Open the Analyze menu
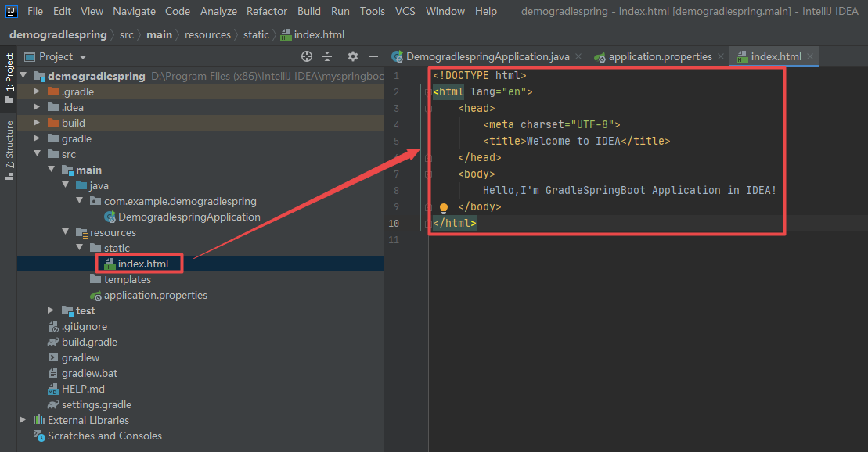The image size is (868, 452). 218,11
